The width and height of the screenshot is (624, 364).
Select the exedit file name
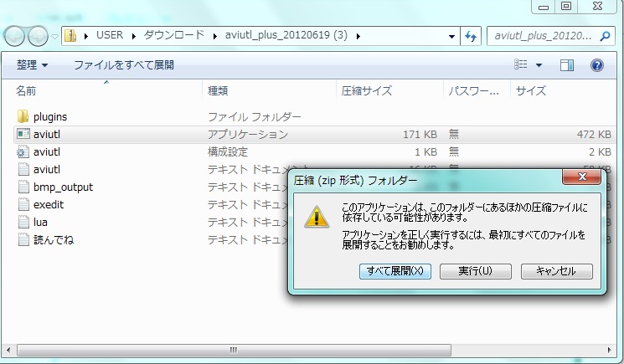point(48,205)
